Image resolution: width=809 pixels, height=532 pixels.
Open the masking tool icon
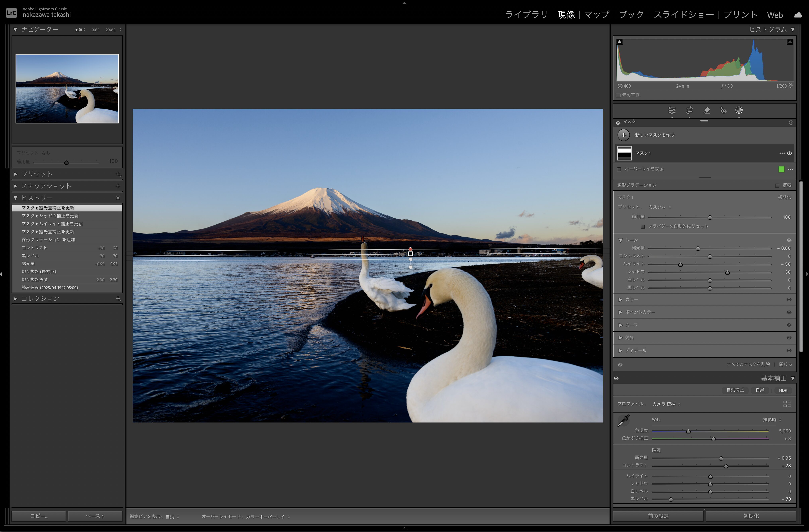coord(739,111)
